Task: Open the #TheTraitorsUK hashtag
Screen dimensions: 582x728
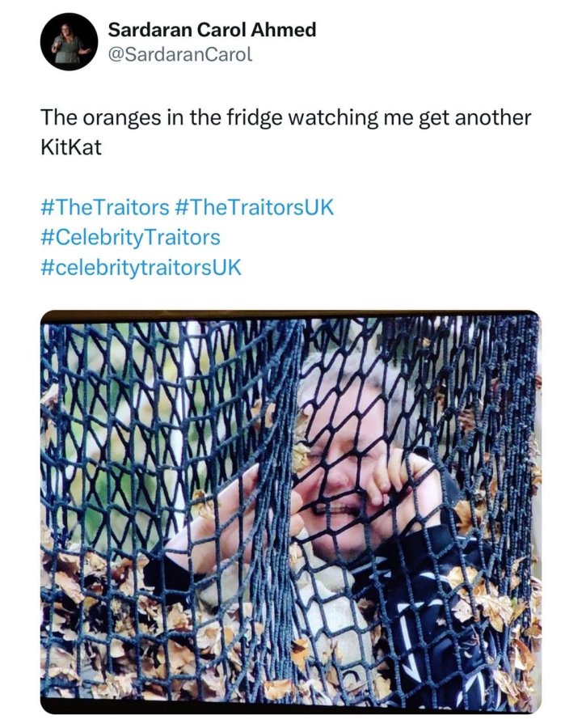Action: (255, 207)
